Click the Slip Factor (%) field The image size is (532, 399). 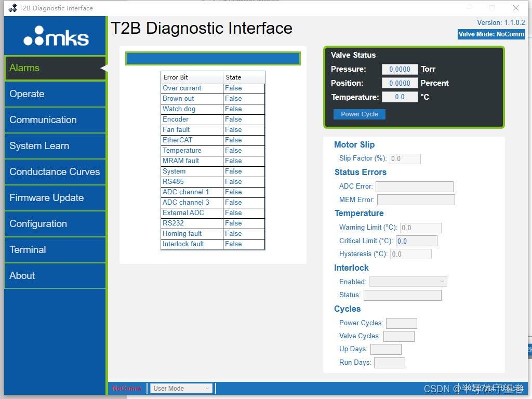point(405,159)
